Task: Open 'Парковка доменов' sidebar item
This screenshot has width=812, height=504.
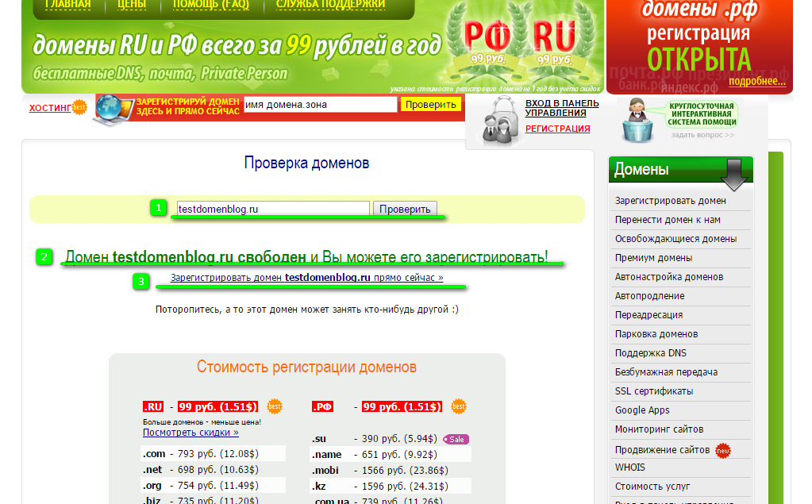Action: pos(656,334)
